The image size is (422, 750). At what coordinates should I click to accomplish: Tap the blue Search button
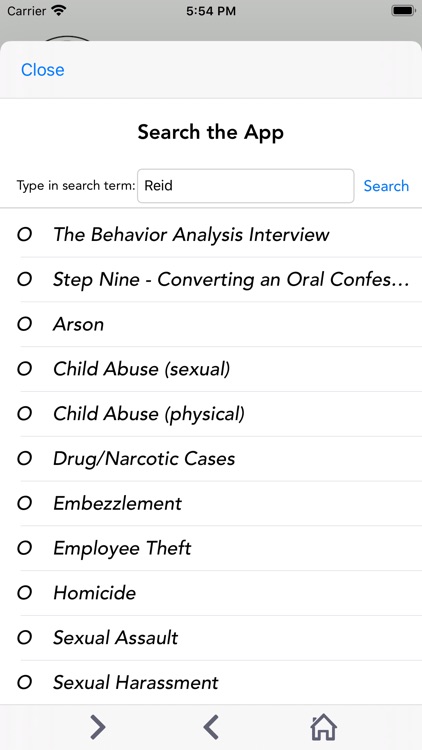386,186
